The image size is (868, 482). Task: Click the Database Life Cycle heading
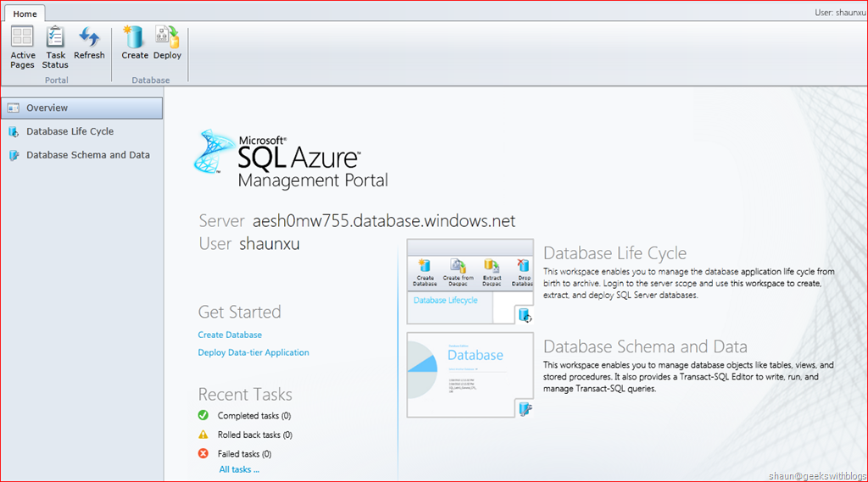pos(615,253)
